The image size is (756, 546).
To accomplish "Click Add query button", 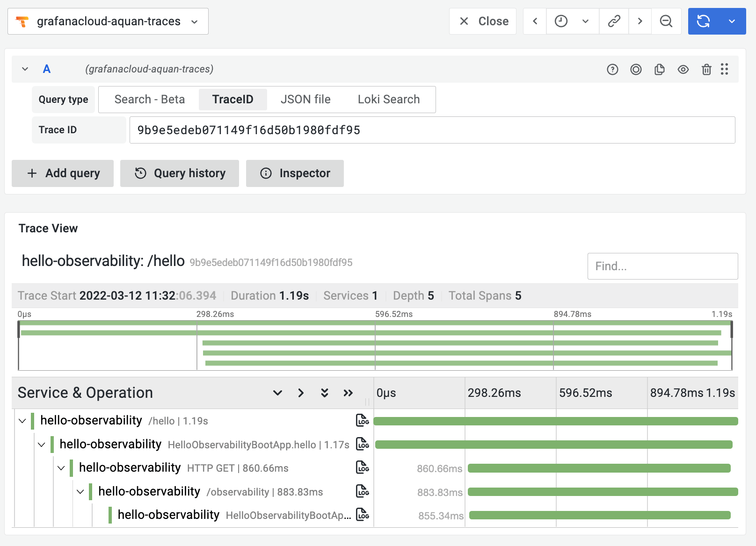I will 62,173.
